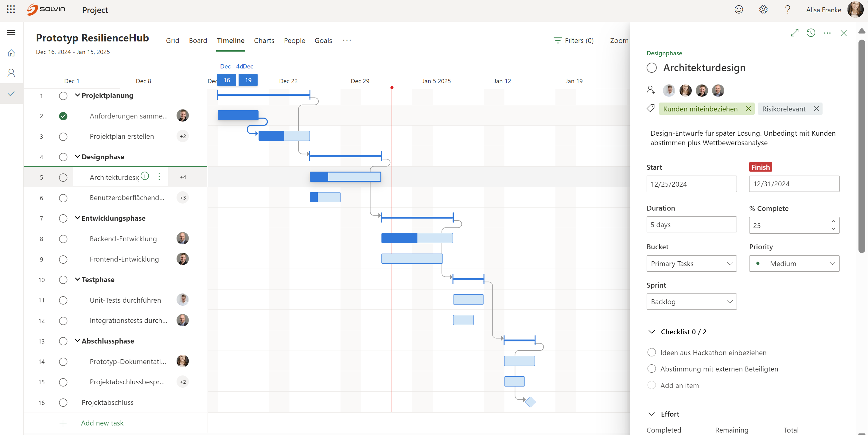This screenshot has width=868, height=435.
Task: Click the Add new task link
Action: (x=102, y=423)
